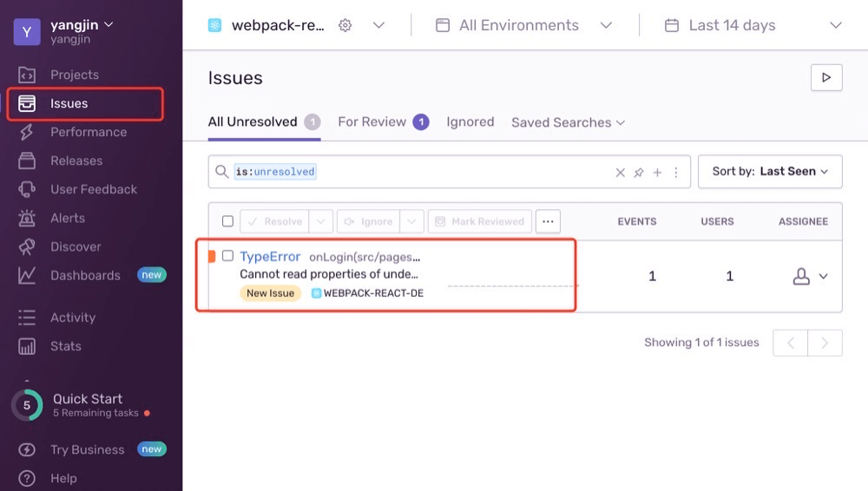Click the yangjin organization avatar
This screenshot has height=491, width=868.
[27, 32]
